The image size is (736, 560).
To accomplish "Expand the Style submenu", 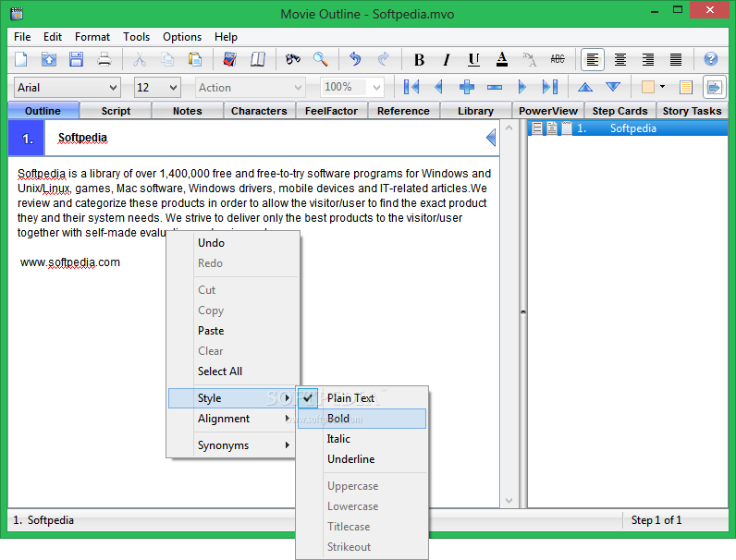I will [x=233, y=398].
